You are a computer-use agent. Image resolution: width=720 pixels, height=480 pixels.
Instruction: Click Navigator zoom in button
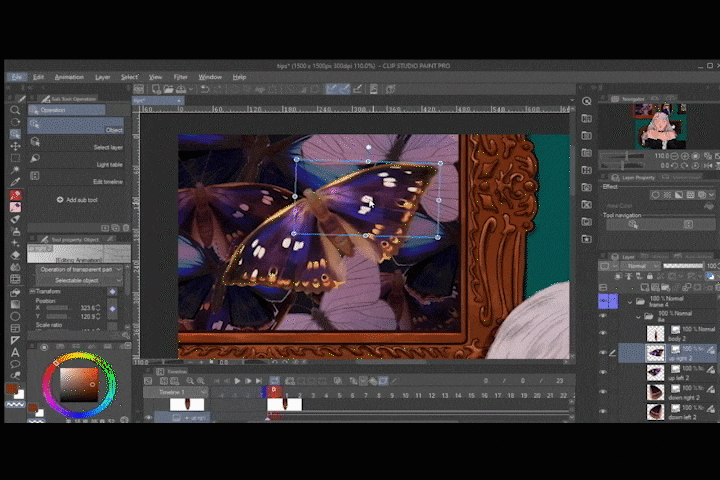(x=685, y=156)
